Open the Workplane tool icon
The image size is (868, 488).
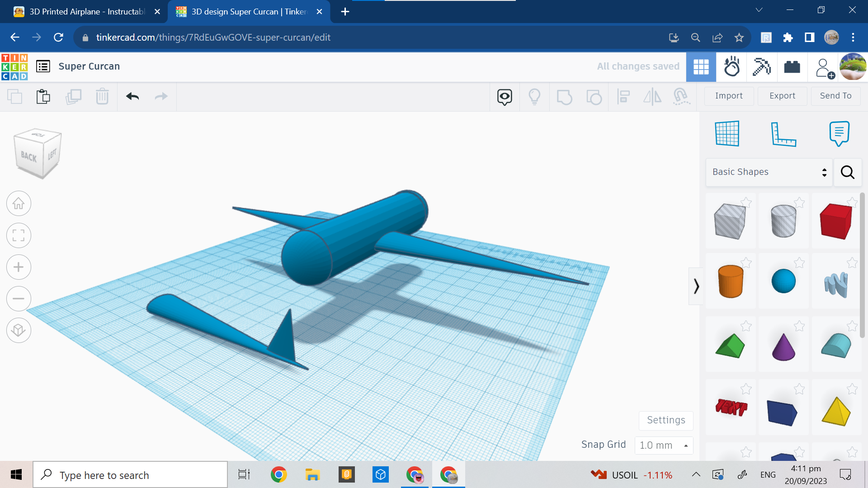point(727,134)
